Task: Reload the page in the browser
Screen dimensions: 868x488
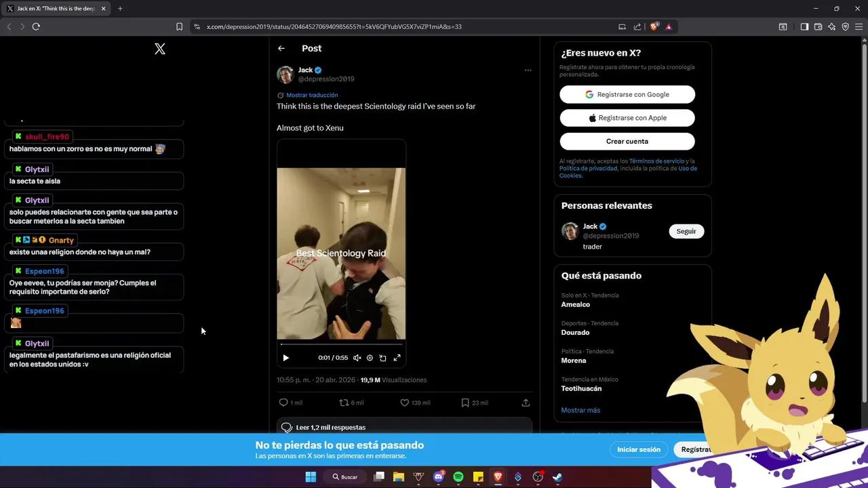Action: (36, 26)
